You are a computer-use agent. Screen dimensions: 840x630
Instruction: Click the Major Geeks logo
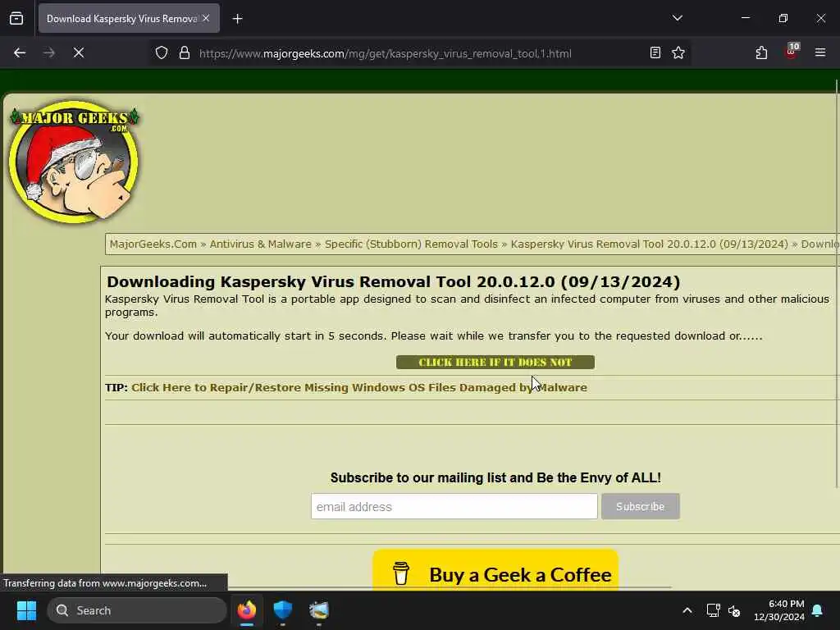tap(74, 161)
